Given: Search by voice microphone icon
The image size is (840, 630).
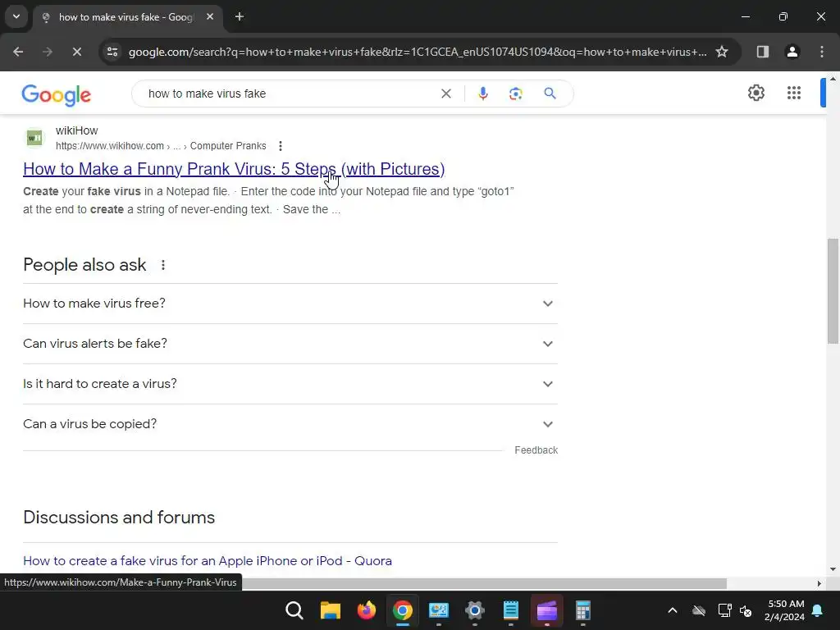Looking at the screenshot, I should click(482, 94).
